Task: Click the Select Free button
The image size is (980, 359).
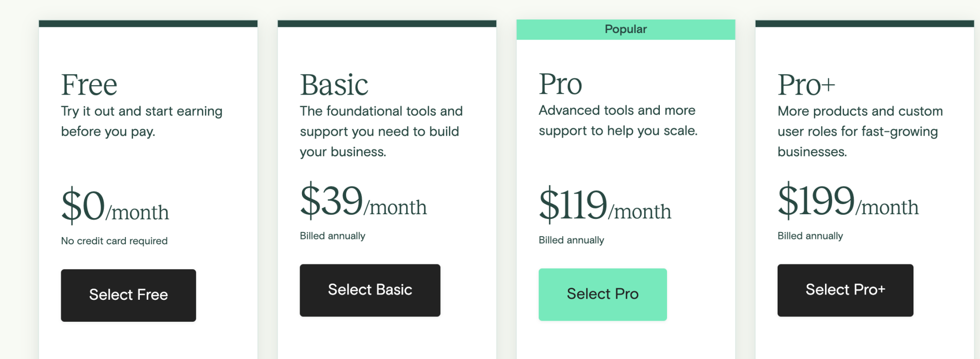Action: click(128, 295)
